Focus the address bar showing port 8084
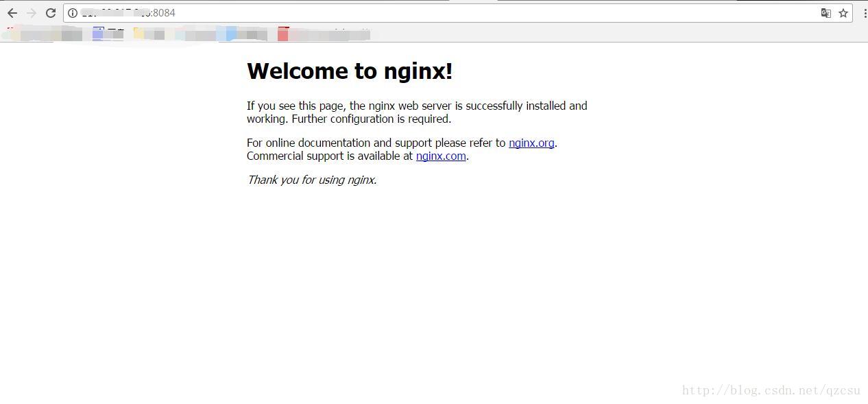 click(458, 13)
